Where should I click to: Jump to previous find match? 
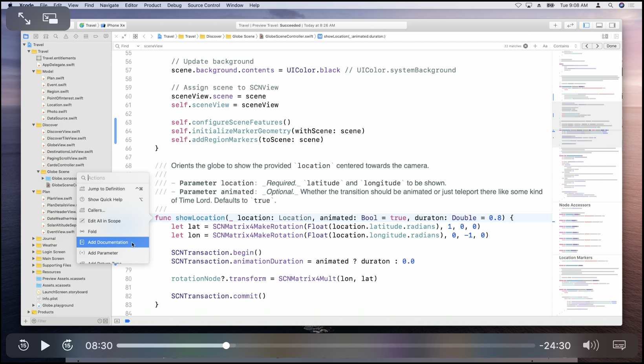(587, 46)
